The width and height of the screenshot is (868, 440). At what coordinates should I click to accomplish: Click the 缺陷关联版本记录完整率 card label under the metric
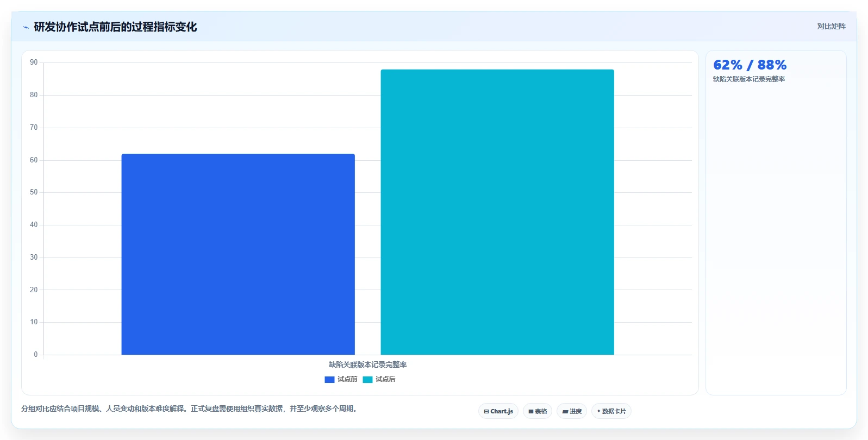(749, 79)
